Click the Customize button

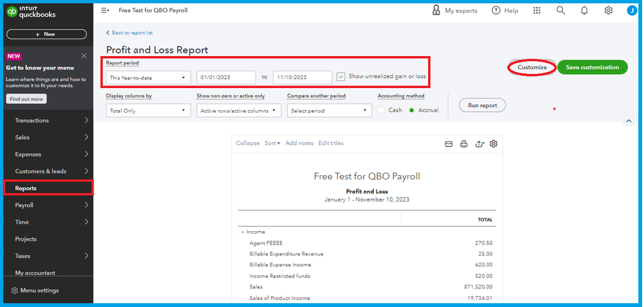pos(532,67)
